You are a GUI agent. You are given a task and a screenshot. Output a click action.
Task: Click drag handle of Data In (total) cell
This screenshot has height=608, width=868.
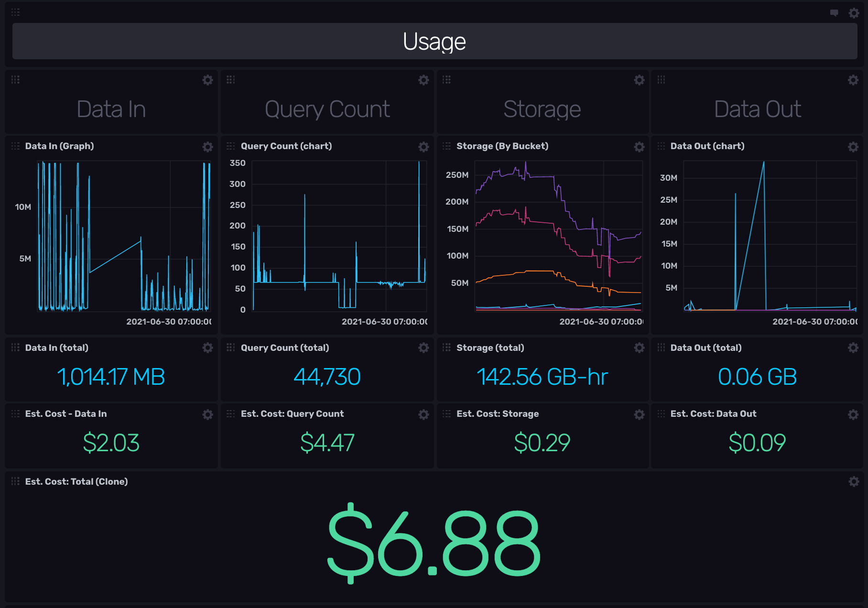15,347
